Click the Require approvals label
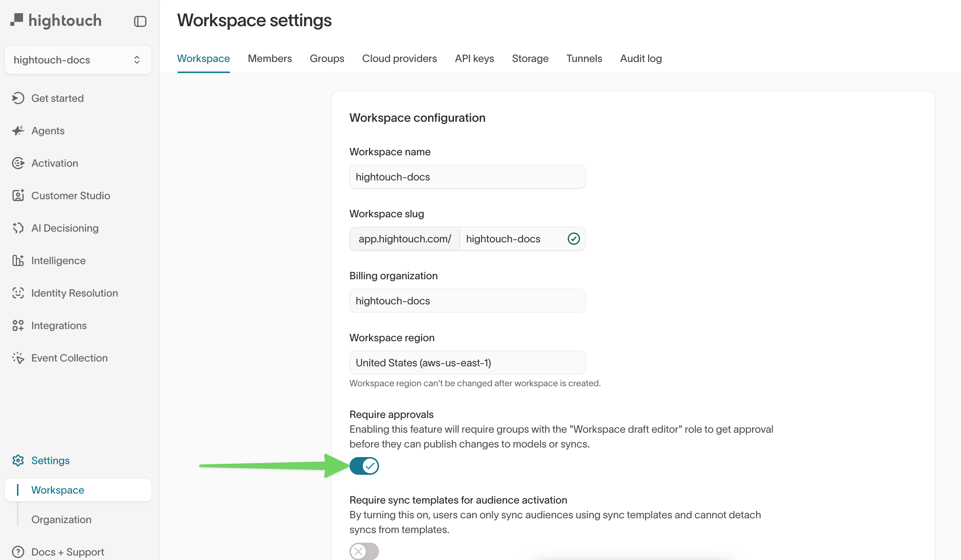Viewport: 961px width, 560px height. (x=391, y=414)
